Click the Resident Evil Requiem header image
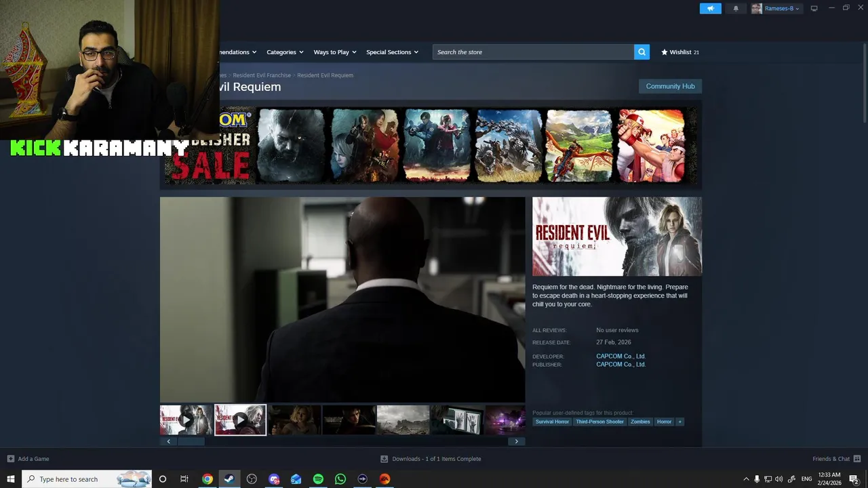The image size is (868, 488). [x=617, y=237]
